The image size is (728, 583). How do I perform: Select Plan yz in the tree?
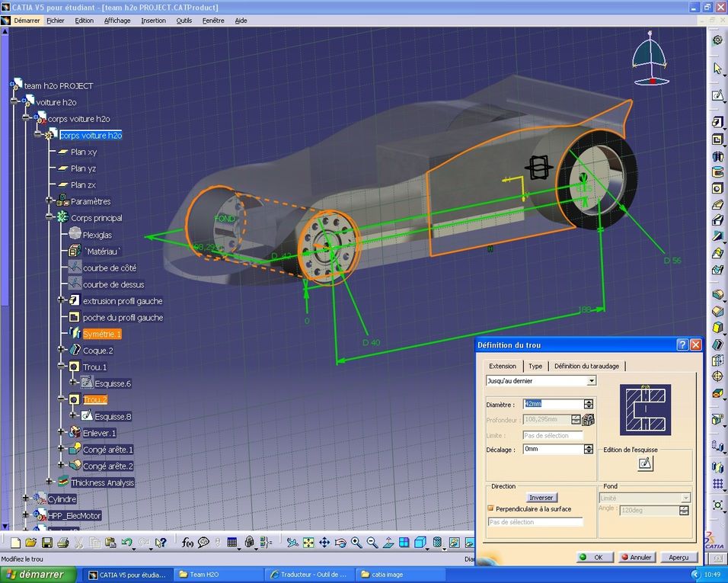pyautogui.click(x=83, y=168)
